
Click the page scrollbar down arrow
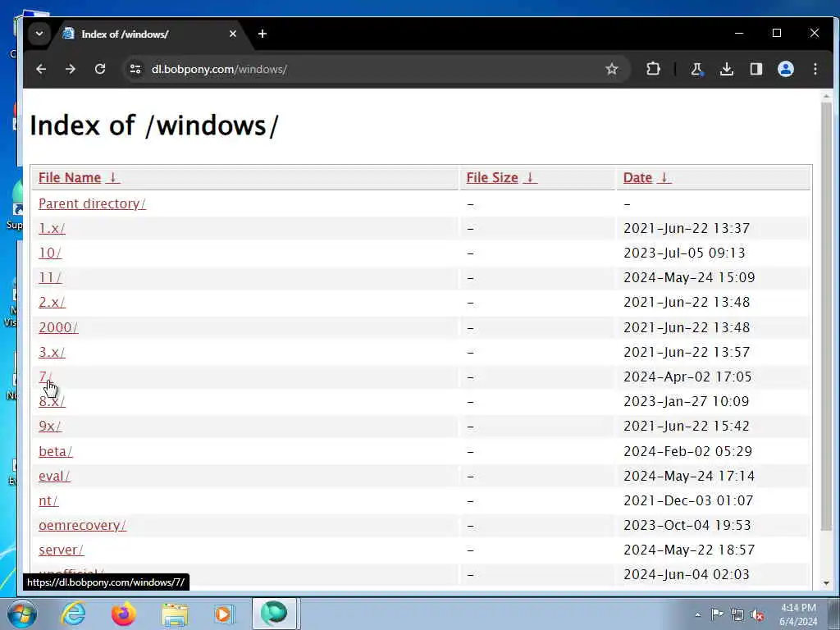point(826,583)
